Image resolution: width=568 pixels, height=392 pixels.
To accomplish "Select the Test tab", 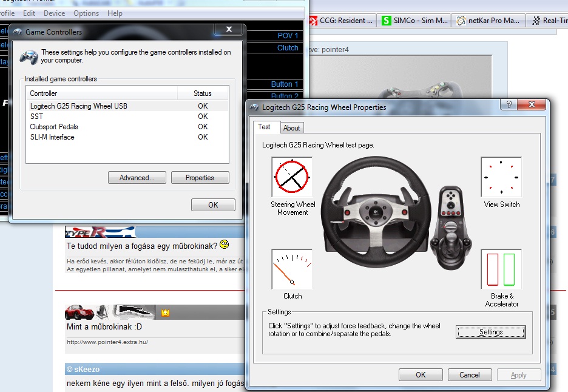I will click(265, 127).
